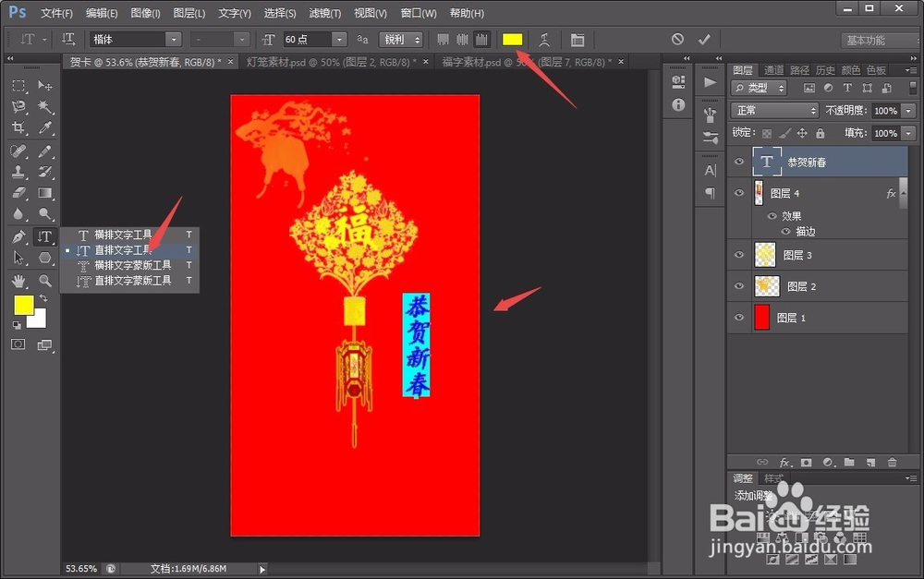Select the Move tool
The height and width of the screenshot is (579, 924).
[x=44, y=86]
